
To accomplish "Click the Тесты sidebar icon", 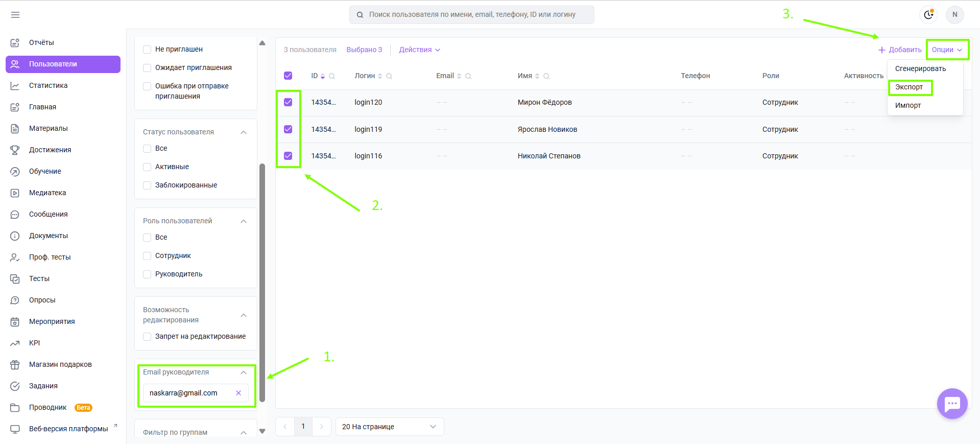I will (x=15, y=278).
